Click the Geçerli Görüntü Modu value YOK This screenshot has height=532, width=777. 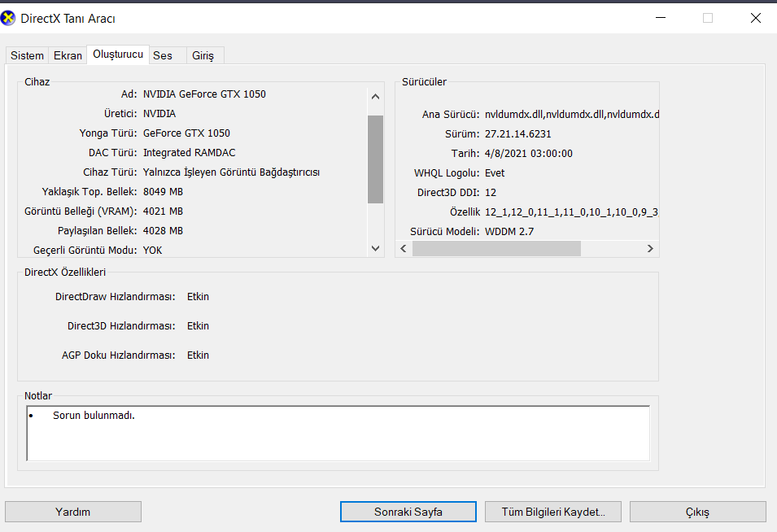pos(153,251)
